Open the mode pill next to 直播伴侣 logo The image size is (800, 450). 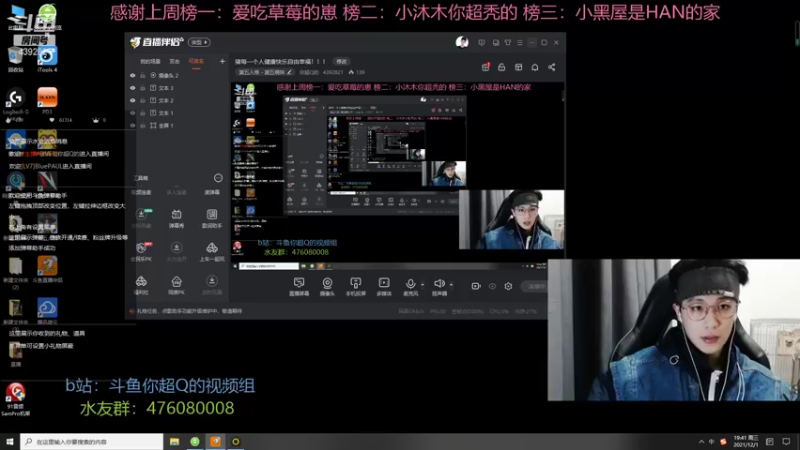coord(199,42)
